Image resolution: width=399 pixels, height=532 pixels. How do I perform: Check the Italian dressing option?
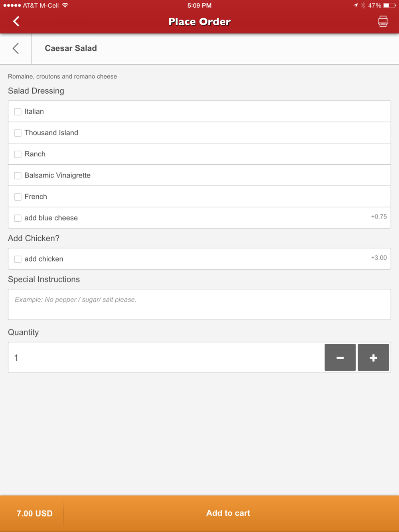(x=18, y=112)
